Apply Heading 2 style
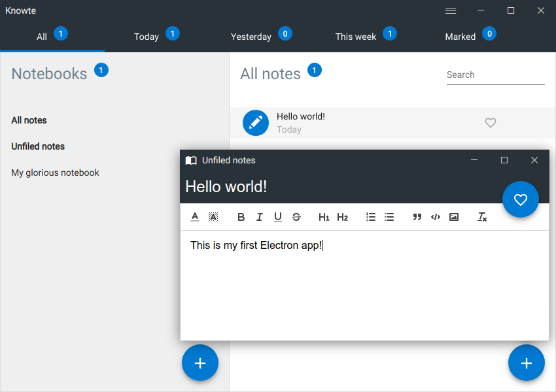Image resolution: width=556 pixels, height=392 pixels. [342, 217]
